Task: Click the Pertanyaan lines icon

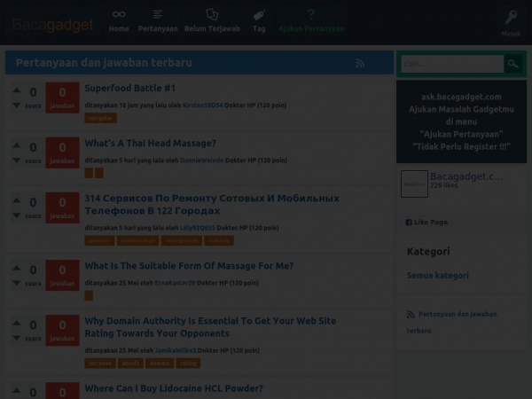Action: tap(158, 14)
